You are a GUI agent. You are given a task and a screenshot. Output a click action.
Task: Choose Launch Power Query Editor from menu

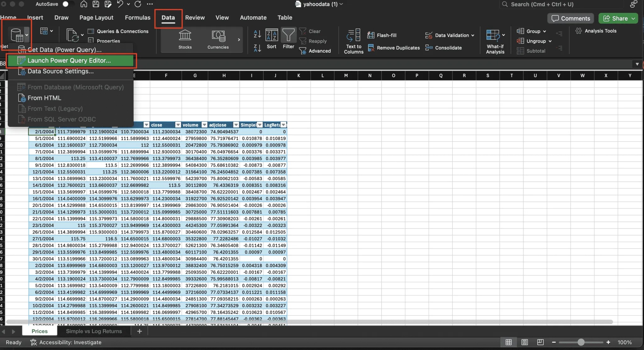(x=70, y=60)
